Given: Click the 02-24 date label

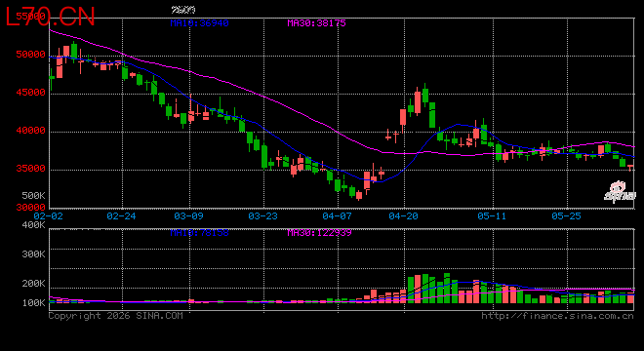Looking at the screenshot, I should click(121, 215).
